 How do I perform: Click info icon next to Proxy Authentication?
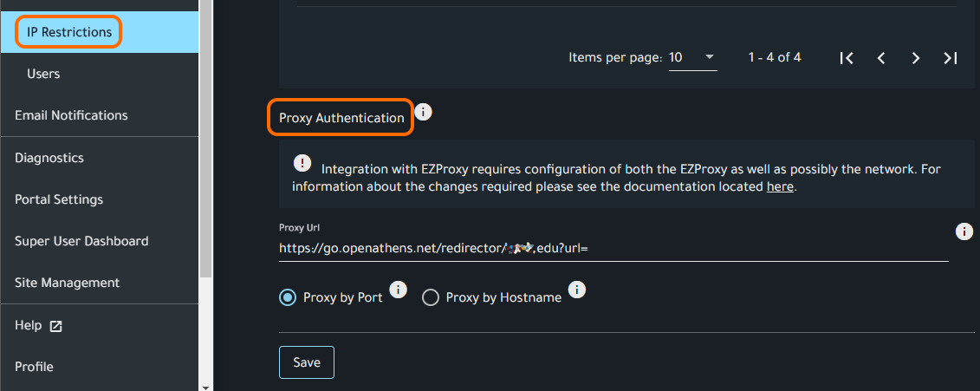pos(423,113)
